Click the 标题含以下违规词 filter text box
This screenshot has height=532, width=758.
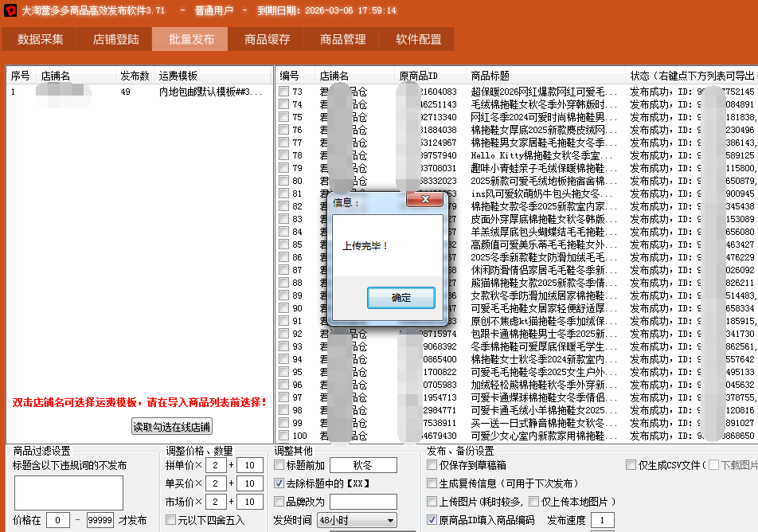(x=68, y=492)
